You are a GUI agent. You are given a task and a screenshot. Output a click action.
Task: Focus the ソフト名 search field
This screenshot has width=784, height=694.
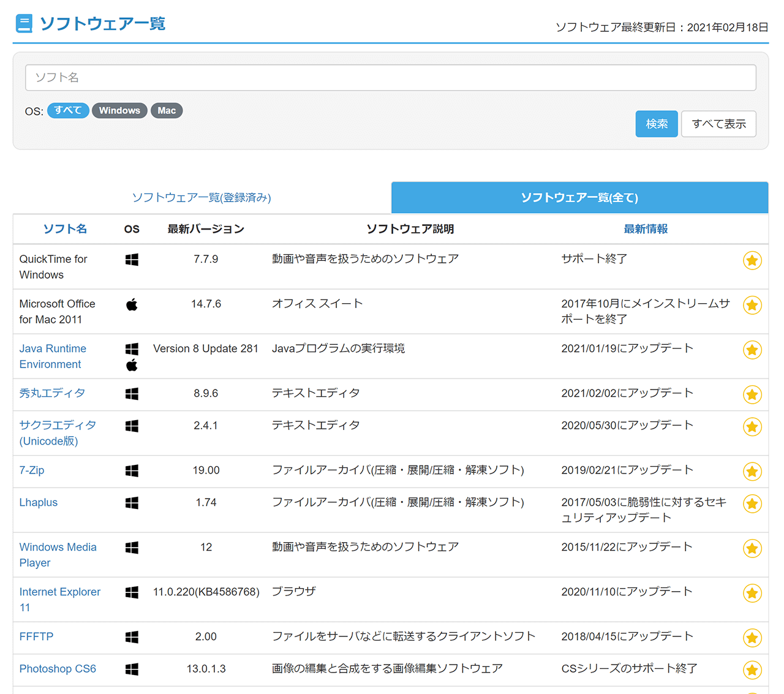point(391,78)
